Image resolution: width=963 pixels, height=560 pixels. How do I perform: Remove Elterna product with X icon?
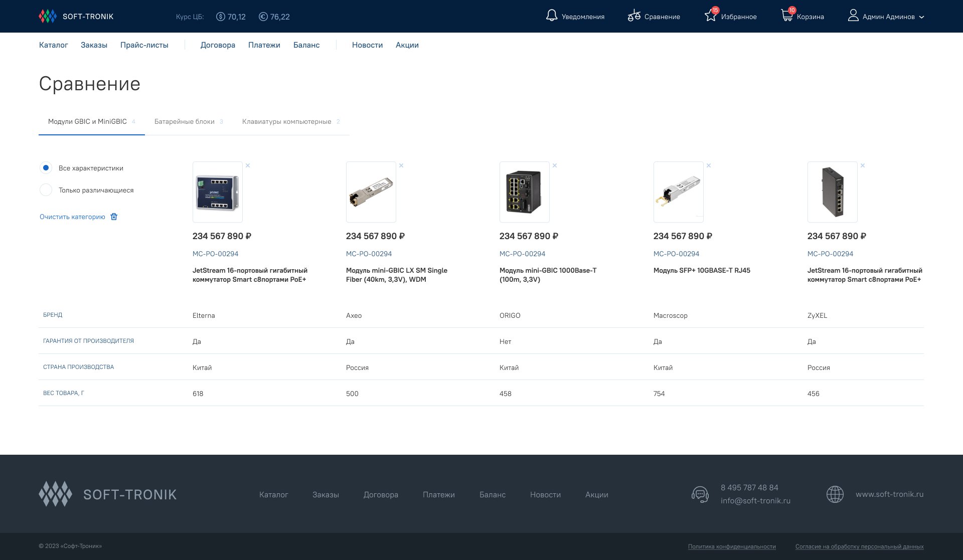point(248,165)
